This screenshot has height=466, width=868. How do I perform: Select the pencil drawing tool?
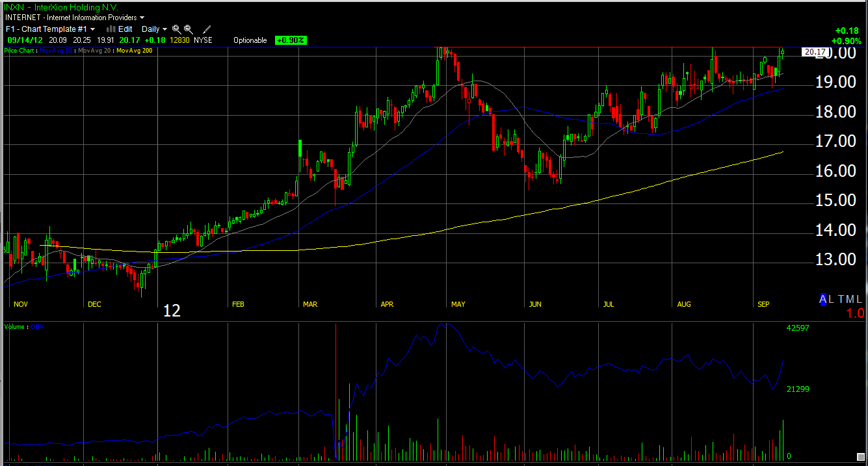pyautogui.click(x=207, y=29)
